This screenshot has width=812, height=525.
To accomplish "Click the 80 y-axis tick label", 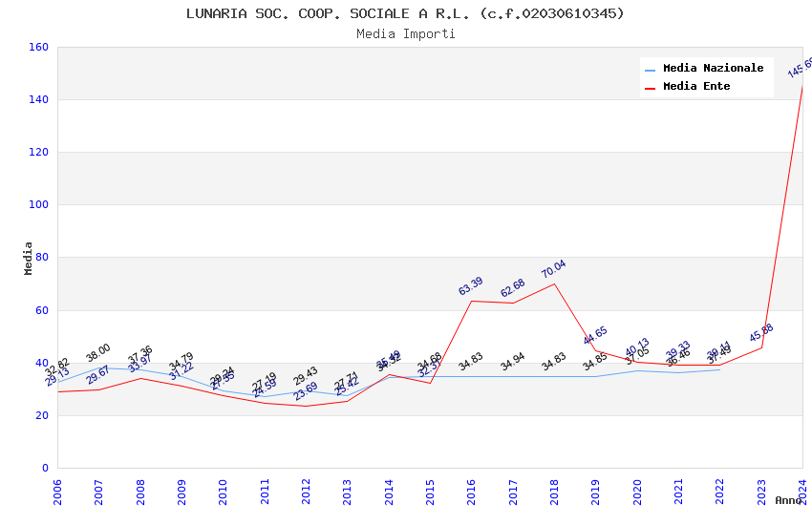I will coord(41,257).
